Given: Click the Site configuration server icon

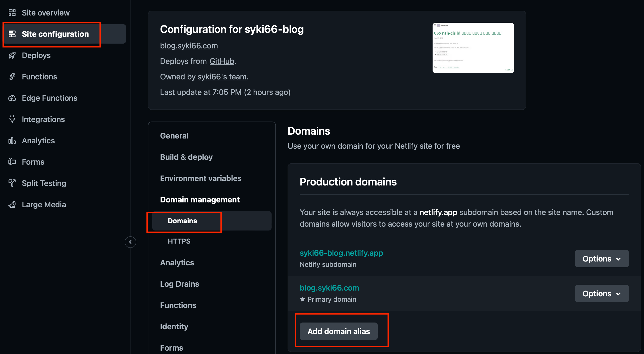Looking at the screenshot, I should point(12,34).
